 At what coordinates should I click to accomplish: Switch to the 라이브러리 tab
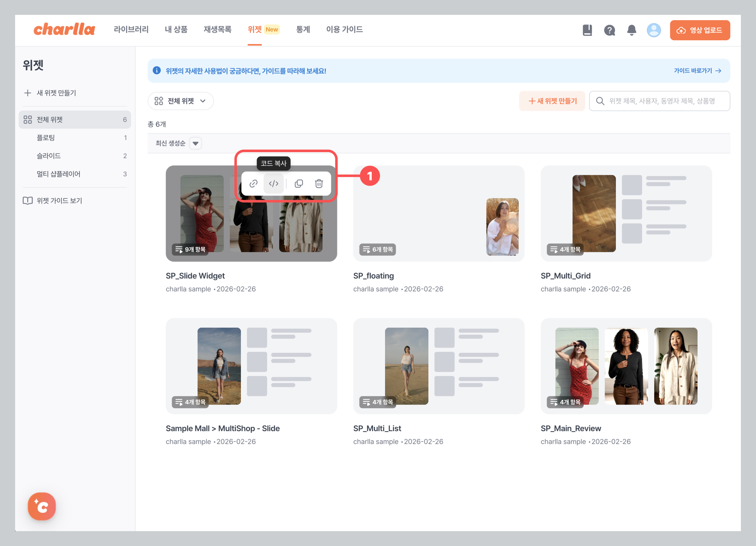point(131,30)
